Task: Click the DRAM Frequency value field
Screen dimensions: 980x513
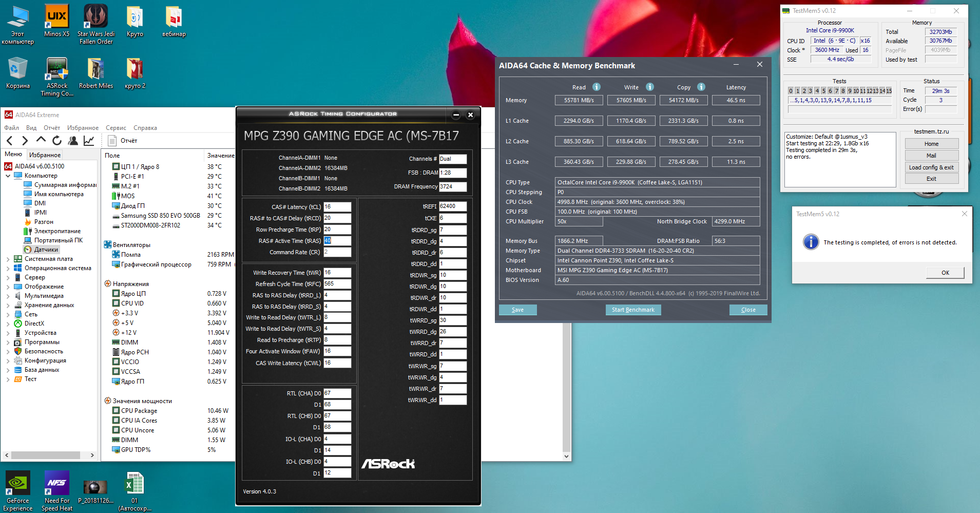Action: pos(453,187)
